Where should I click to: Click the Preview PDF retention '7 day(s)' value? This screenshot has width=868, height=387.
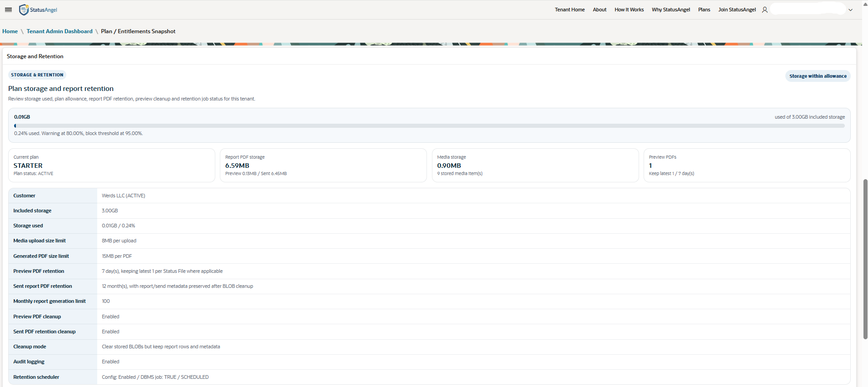tap(162, 271)
